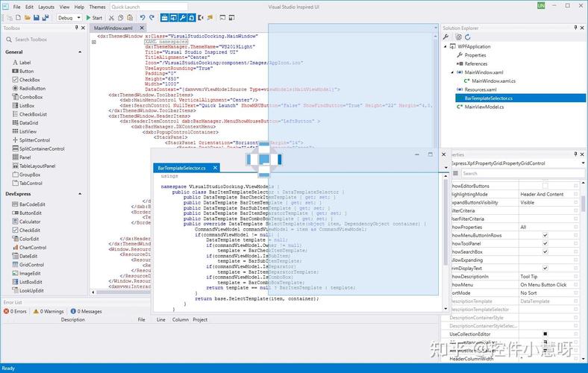This screenshot has width=588, height=373.
Task: Collapse the General toolbox group
Action: [80, 51]
